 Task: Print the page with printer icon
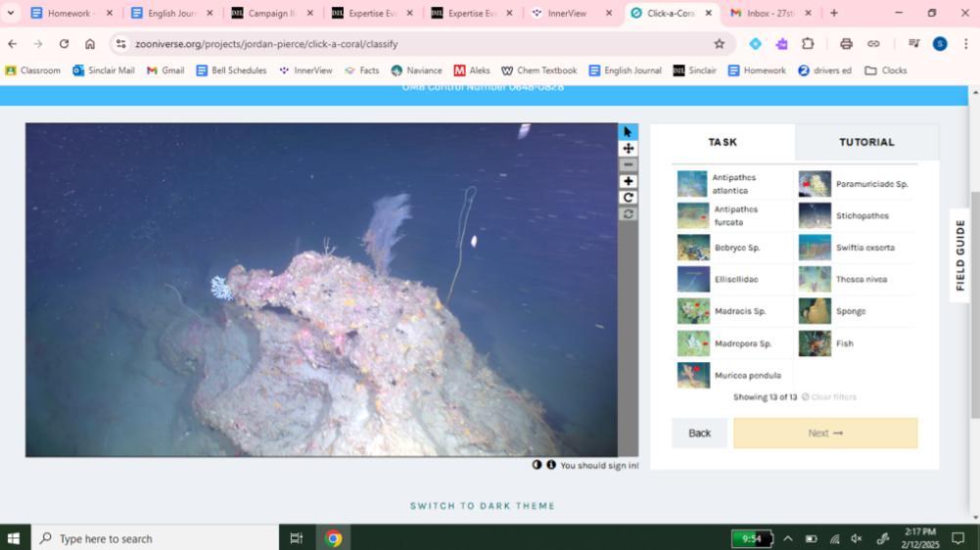[846, 44]
